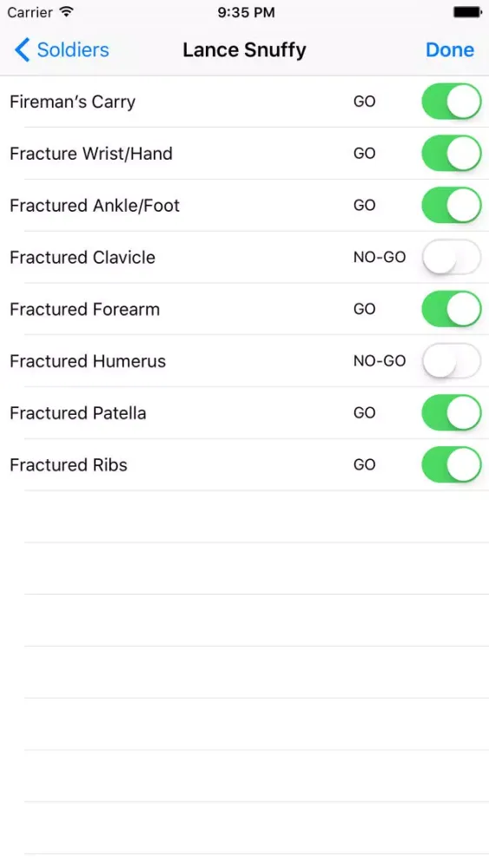The width and height of the screenshot is (489, 868).
Task: Enable the Fractured Clavicle switch
Action: [452, 257]
